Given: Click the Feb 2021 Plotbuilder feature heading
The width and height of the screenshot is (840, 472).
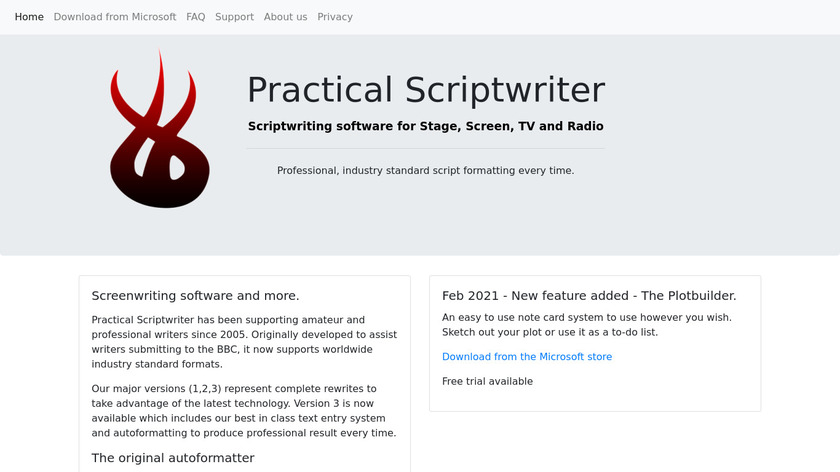Looking at the screenshot, I should tap(589, 296).
